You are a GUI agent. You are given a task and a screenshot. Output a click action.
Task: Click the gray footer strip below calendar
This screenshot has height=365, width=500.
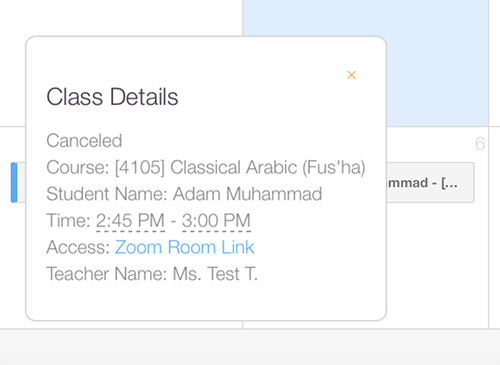pyautogui.click(x=250, y=347)
